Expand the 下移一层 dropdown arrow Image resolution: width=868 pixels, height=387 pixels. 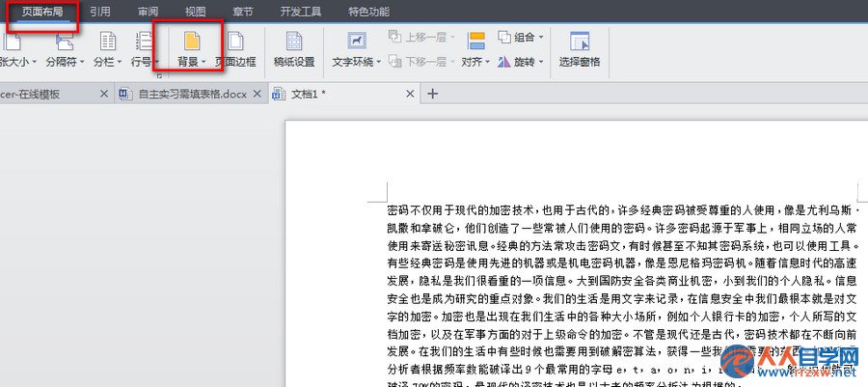[x=452, y=62]
